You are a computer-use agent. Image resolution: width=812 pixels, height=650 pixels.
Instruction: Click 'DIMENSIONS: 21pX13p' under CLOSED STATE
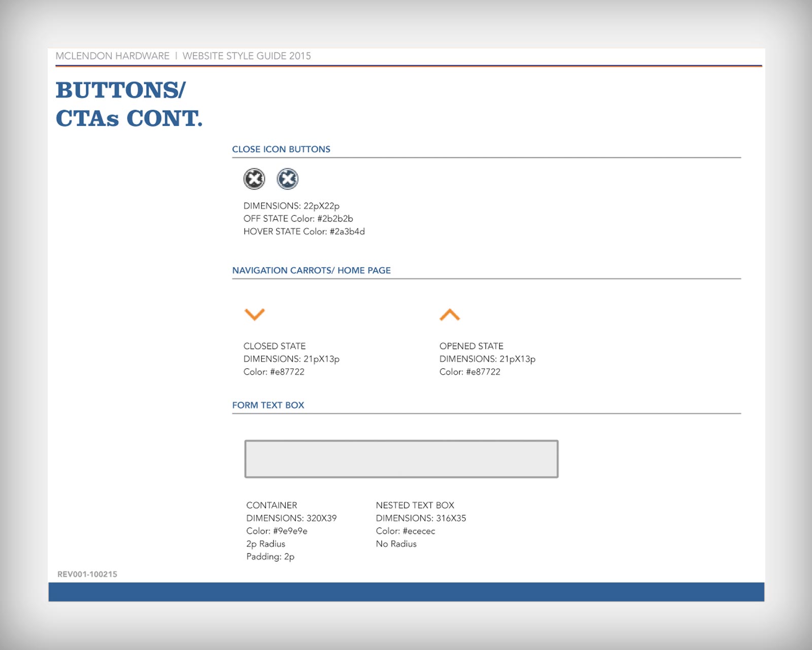(x=291, y=359)
